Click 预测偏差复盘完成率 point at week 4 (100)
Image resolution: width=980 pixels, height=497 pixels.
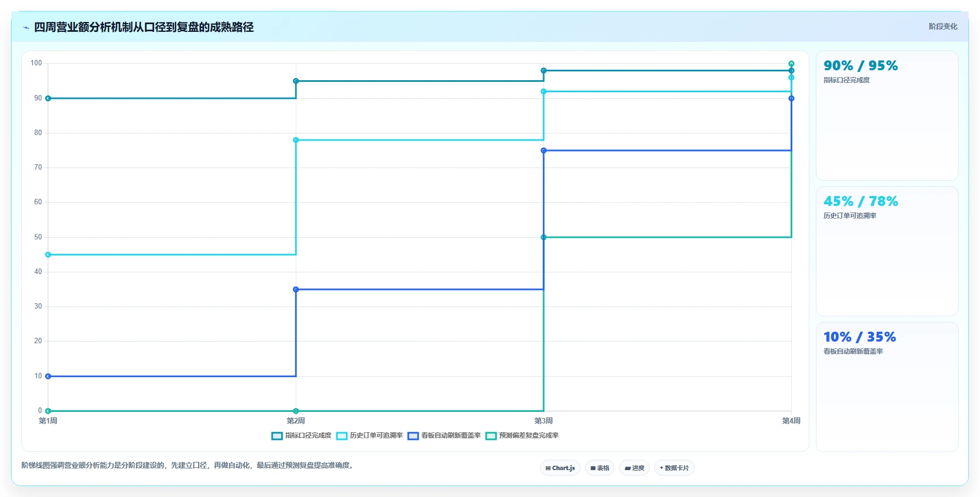(x=791, y=64)
